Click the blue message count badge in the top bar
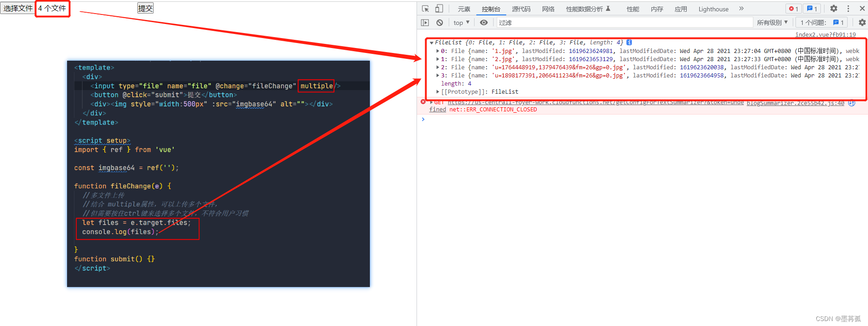 812,9
